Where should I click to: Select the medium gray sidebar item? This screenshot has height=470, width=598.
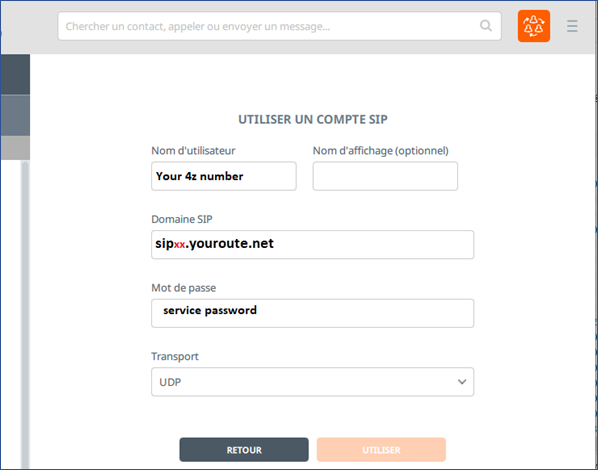(15, 115)
